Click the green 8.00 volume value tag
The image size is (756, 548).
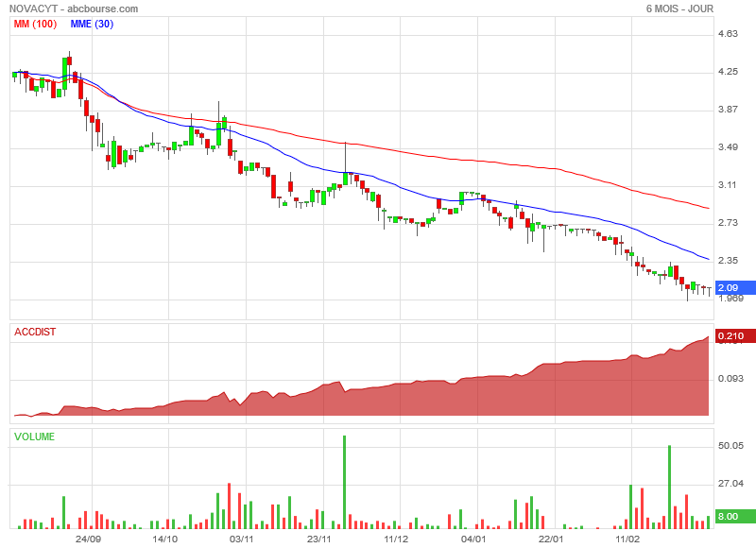tap(735, 516)
